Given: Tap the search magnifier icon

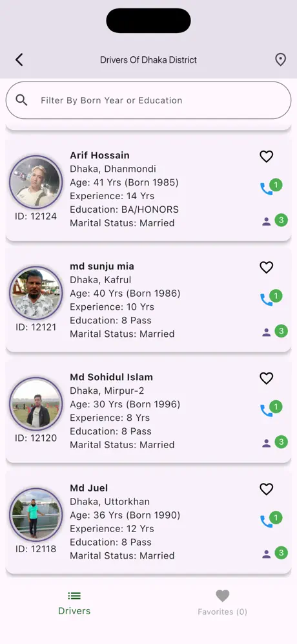Looking at the screenshot, I should 21,100.
